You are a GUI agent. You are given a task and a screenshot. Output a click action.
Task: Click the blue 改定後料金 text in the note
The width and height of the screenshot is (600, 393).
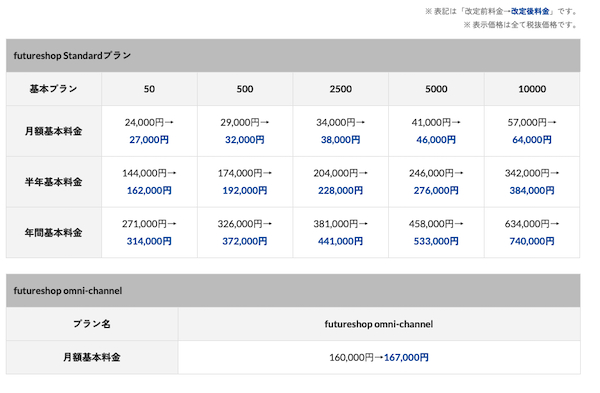click(x=530, y=11)
